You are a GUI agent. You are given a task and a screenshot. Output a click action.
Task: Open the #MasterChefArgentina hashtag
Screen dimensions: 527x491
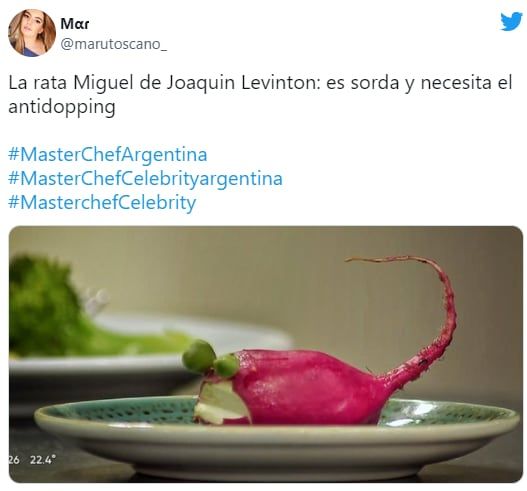tap(108, 155)
